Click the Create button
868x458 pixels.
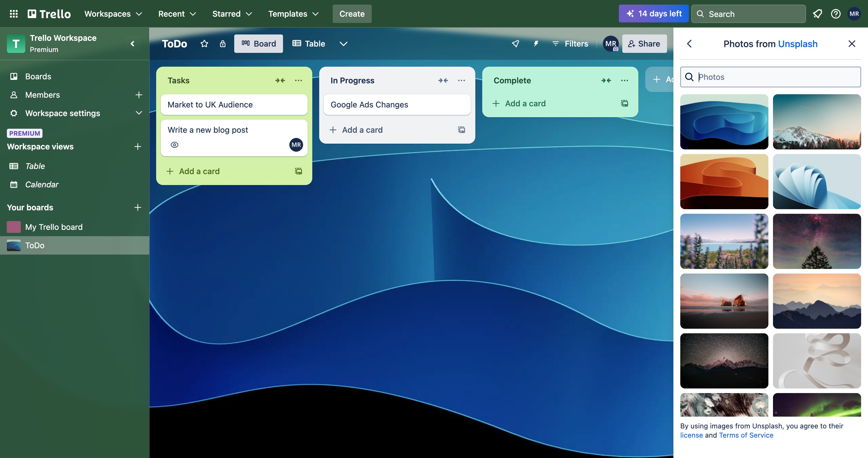pos(352,14)
